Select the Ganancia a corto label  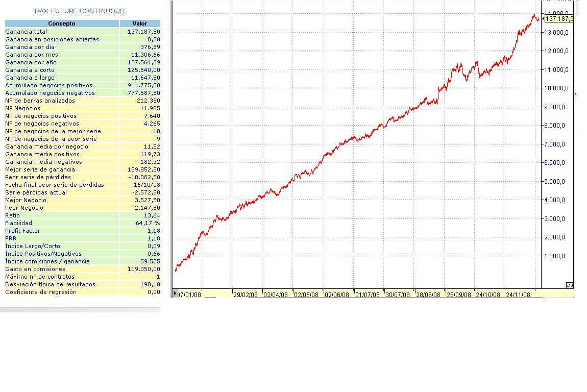30,70
